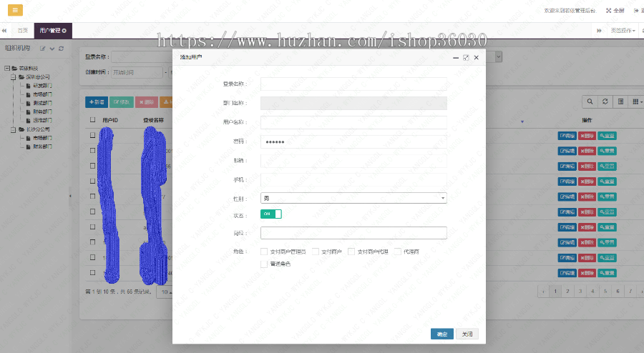Switch to the 首页 tab

click(23, 31)
